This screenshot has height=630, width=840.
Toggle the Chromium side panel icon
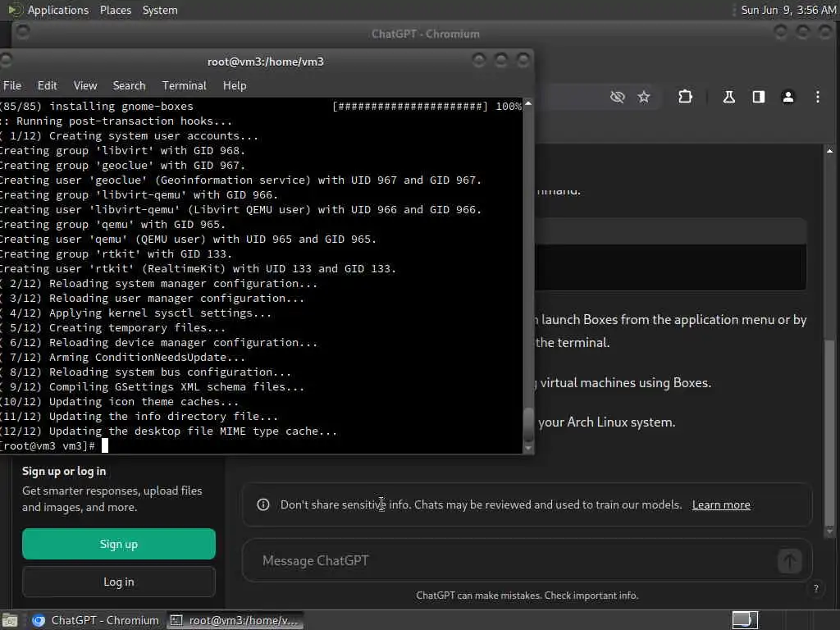coord(759,97)
